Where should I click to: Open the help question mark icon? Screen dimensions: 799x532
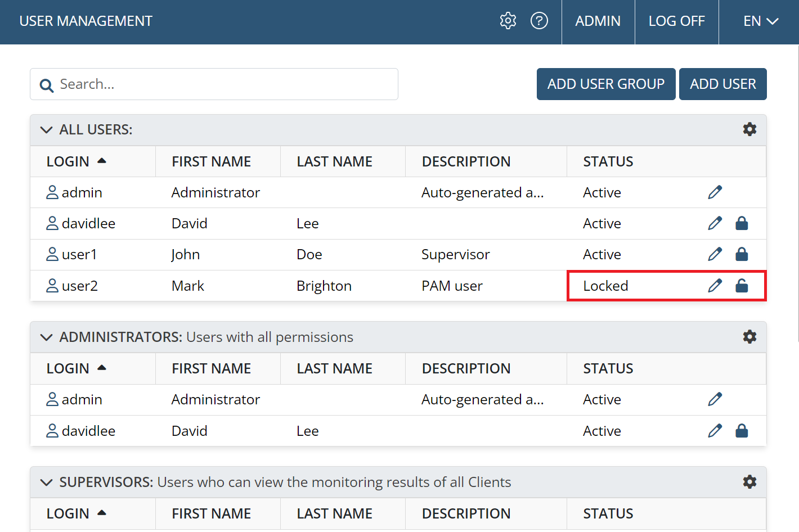coord(539,21)
